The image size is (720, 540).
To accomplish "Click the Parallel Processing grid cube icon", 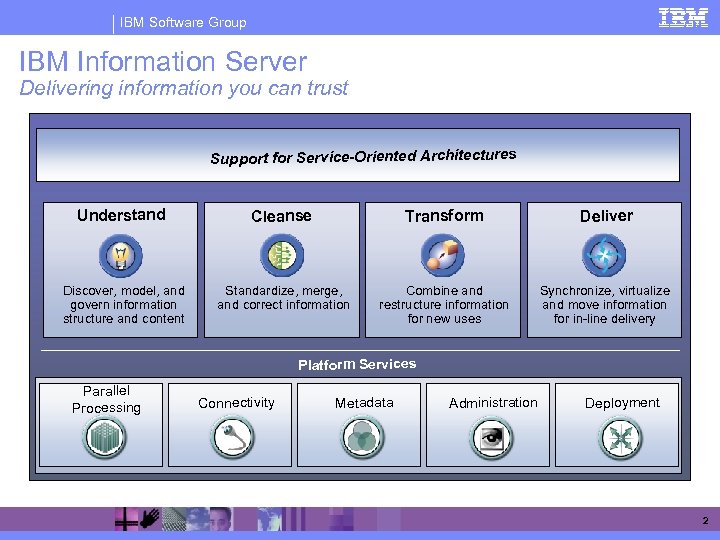I will pos(105,438).
